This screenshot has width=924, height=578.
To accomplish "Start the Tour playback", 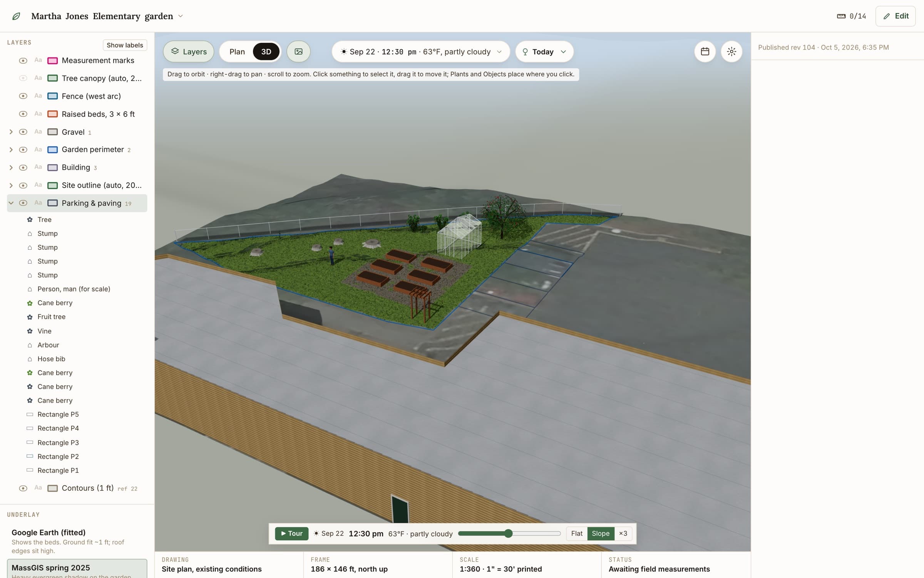I will (291, 534).
